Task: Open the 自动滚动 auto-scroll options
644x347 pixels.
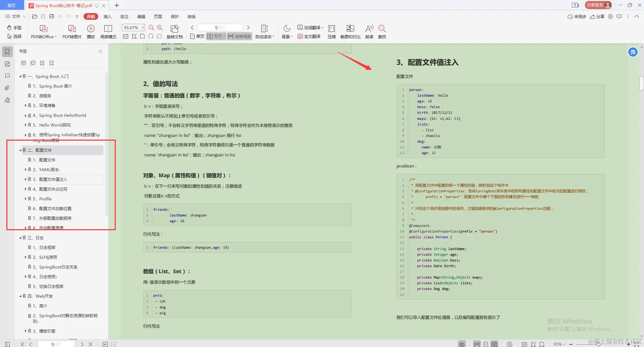Action: (x=265, y=32)
